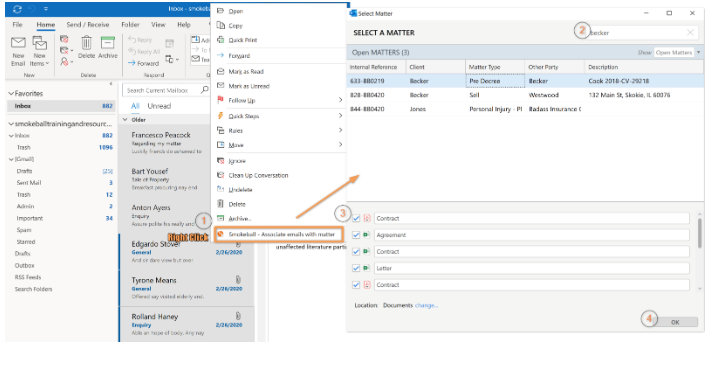Collapse the smokeballtrainingandresourc account tree

click(x=11, y=124)
